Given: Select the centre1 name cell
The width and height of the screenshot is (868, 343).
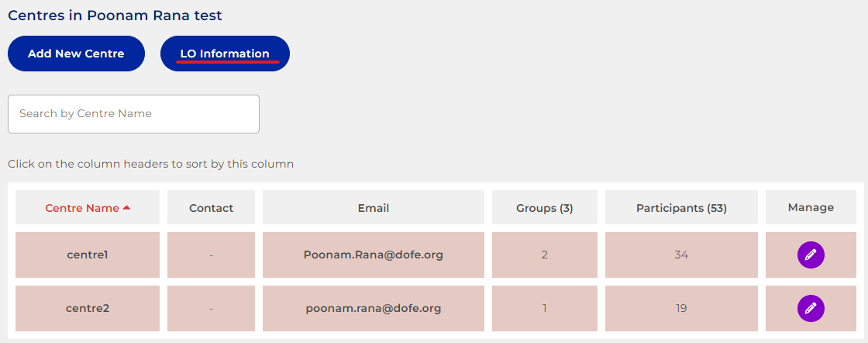Looking at the screenshot, I should tap(88, 255).
